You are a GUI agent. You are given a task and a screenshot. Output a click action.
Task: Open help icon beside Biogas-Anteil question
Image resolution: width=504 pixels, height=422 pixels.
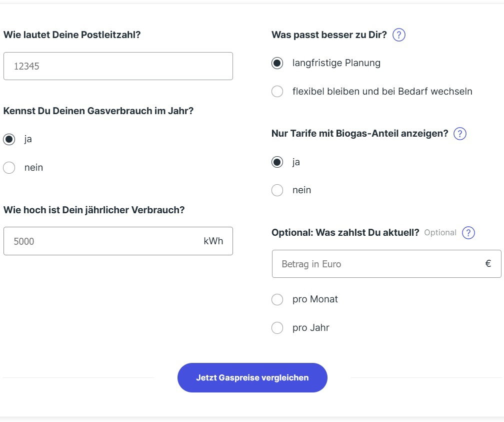[459, 134]
